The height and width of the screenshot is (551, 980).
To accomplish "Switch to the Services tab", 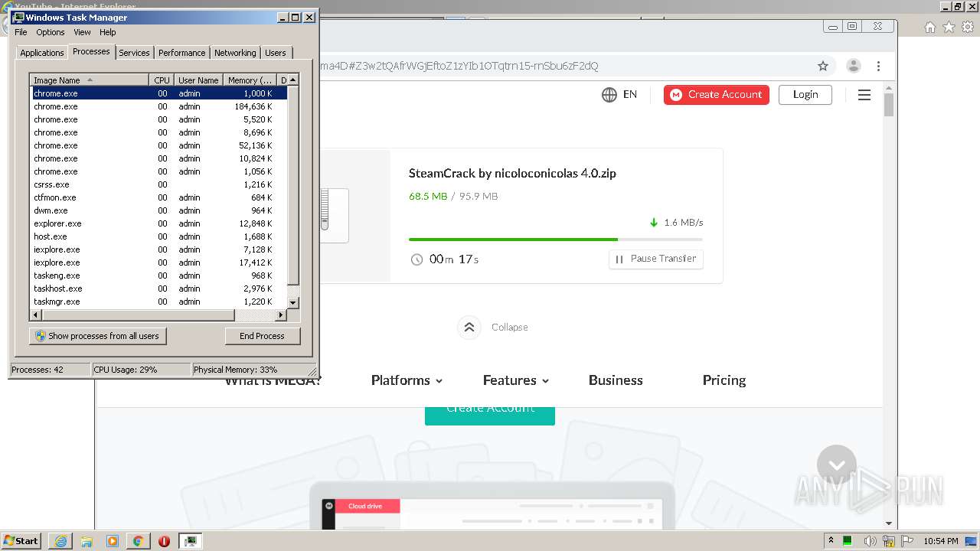I will coord(134,53).
